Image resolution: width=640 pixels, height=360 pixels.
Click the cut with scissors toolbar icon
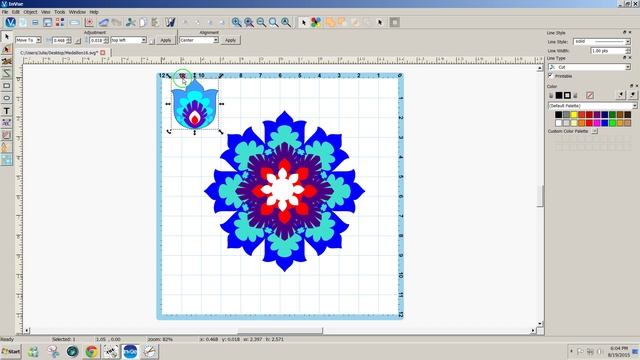(x=131, y=22)
